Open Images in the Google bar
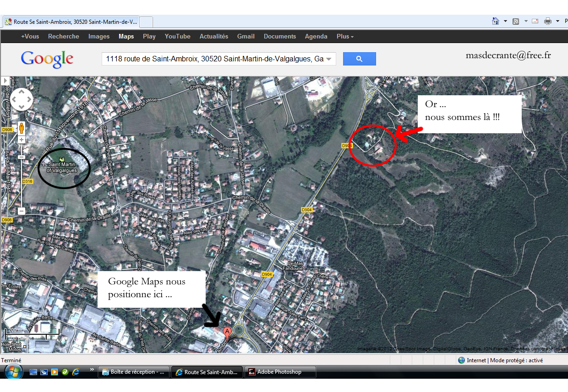This screenshot has width=568, height=392. coord(99,37)
